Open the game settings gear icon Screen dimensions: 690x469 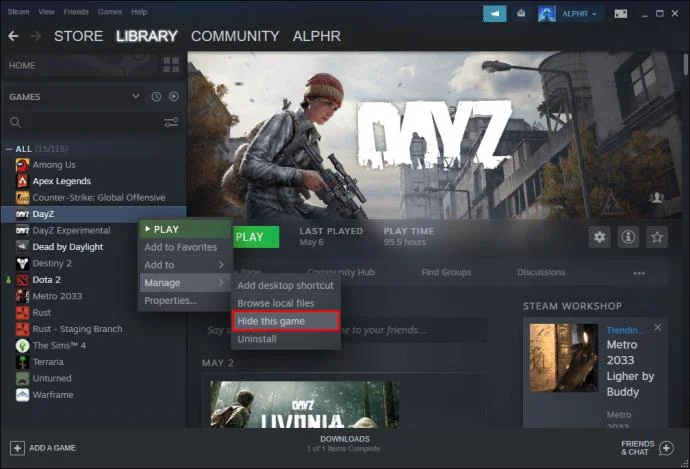point(599,237)
